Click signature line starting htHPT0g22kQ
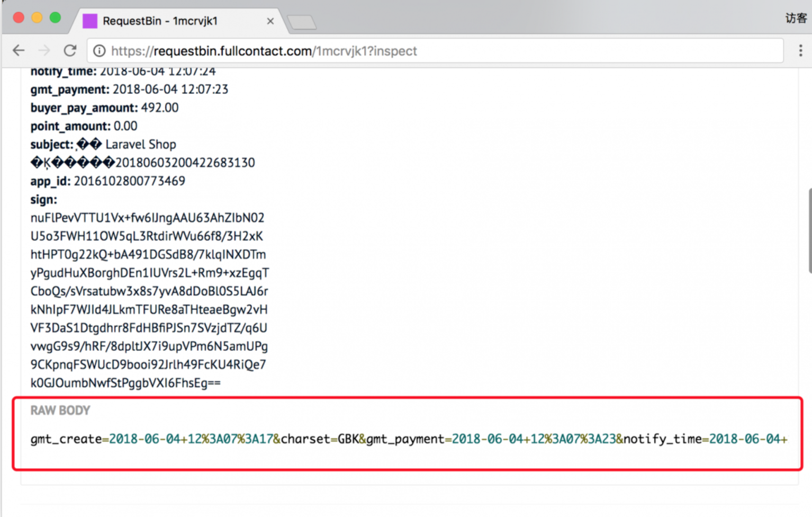 coord(148,254)
